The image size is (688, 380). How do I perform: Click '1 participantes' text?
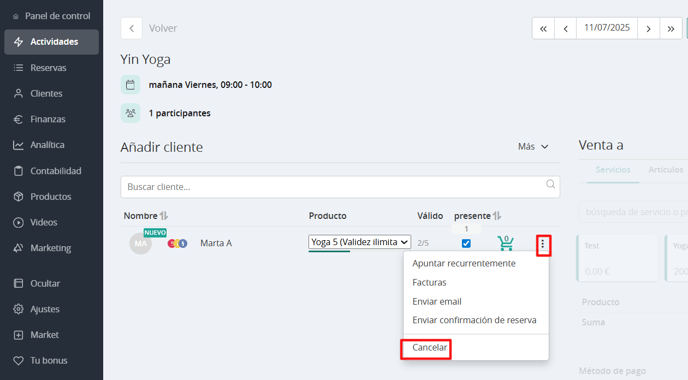pos(179,113)
